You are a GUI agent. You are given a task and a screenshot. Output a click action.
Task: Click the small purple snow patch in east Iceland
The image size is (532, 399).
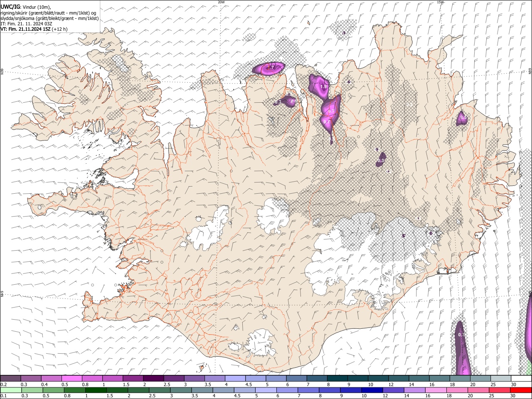click(x=462, y=118)
